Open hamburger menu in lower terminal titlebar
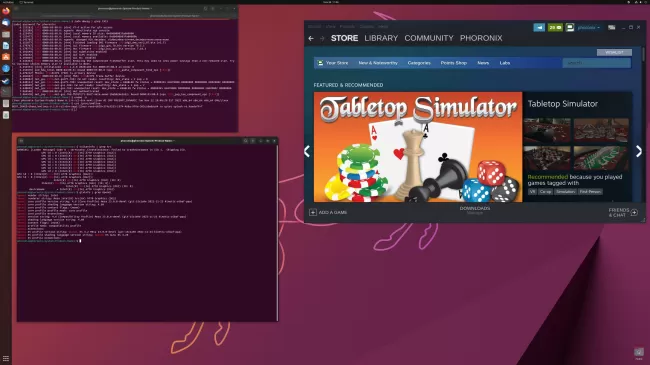The height and width of the screenshot is (365, 650). point(252,141)
